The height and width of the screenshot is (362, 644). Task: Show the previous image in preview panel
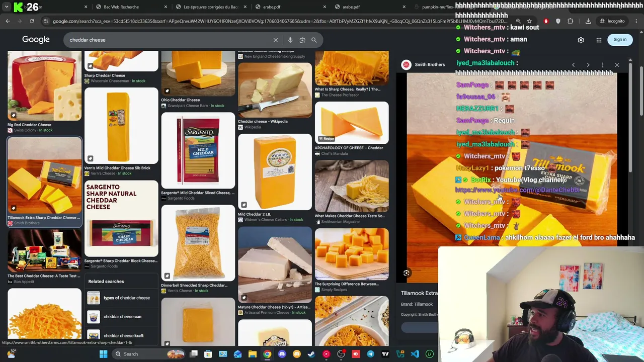573,65
